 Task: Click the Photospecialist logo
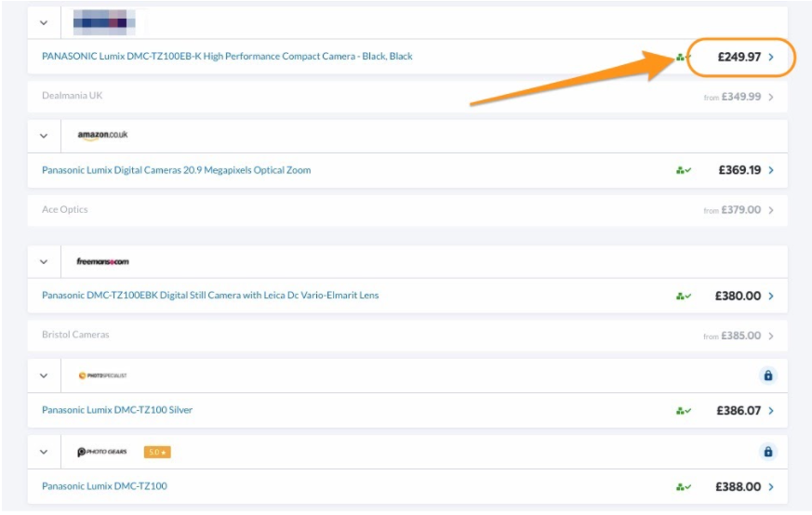pyautogui.click(x=102, y=376)
